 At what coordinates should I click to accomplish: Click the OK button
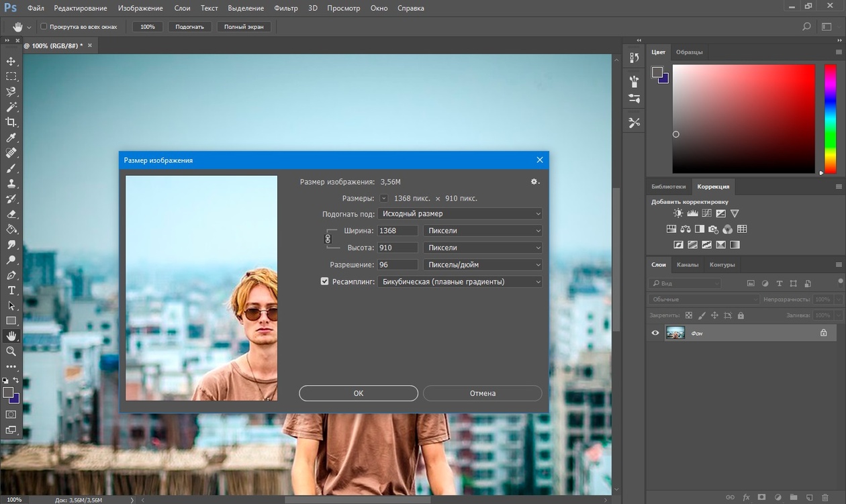[x=358, y=393]
